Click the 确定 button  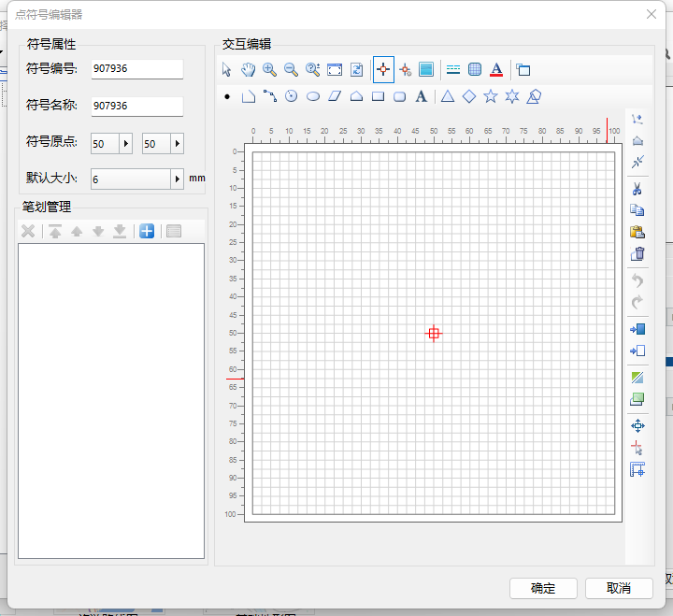pos(543,588)
